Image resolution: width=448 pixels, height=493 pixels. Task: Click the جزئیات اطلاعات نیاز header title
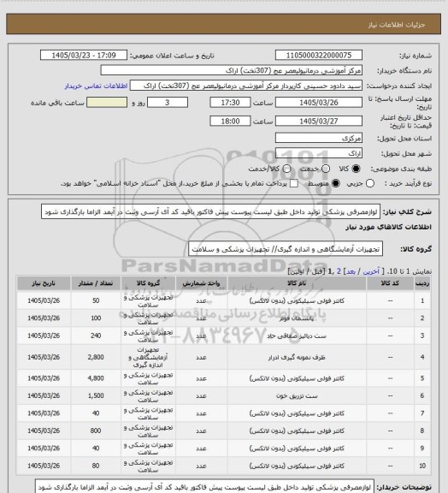[397, 25]
